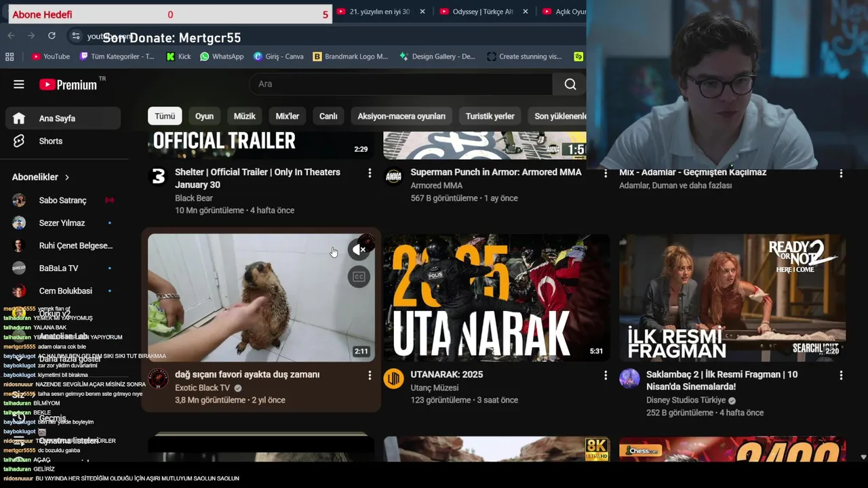Viewport: 868px width, 488px height.
Task: Open the Design Gallery bookmark
Action: 438,56
